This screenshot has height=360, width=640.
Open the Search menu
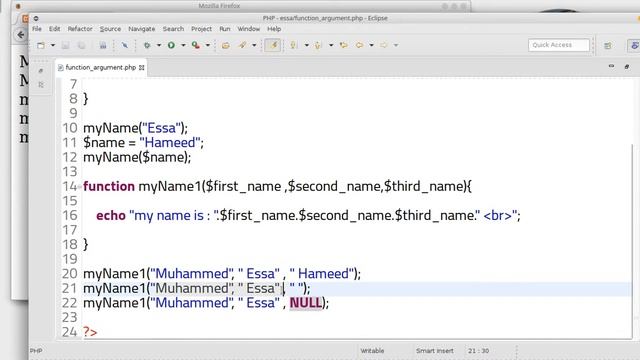pos(173,29)
